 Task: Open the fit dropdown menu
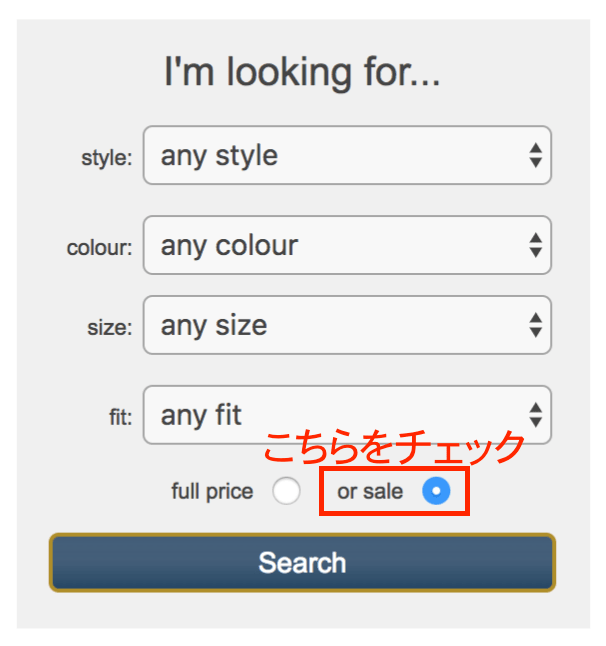[347, 414]
